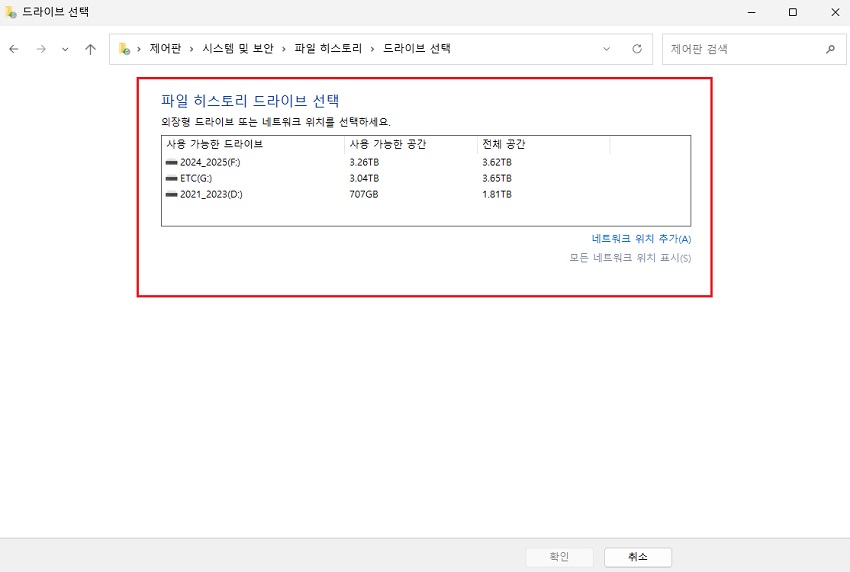Click the Forward navigation arrow

coord(41,49)
